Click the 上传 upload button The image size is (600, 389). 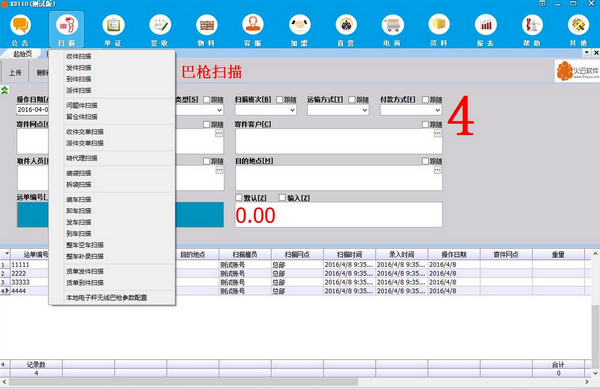click(x=15, y=72)
